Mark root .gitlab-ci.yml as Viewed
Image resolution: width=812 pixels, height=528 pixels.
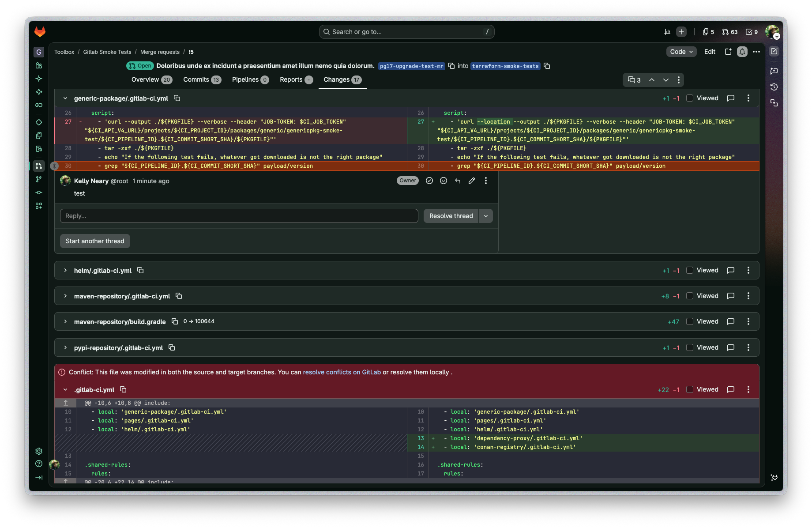[x=690, y=389]
